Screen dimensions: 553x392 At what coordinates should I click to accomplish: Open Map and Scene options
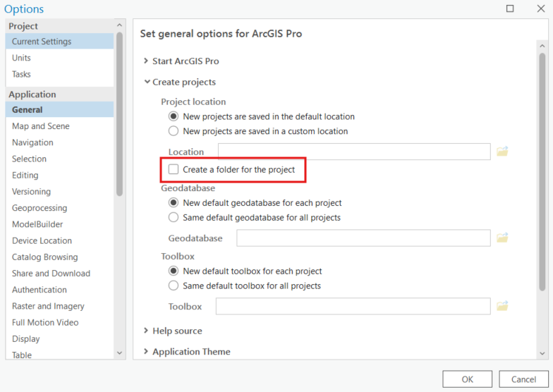point(40,126)
